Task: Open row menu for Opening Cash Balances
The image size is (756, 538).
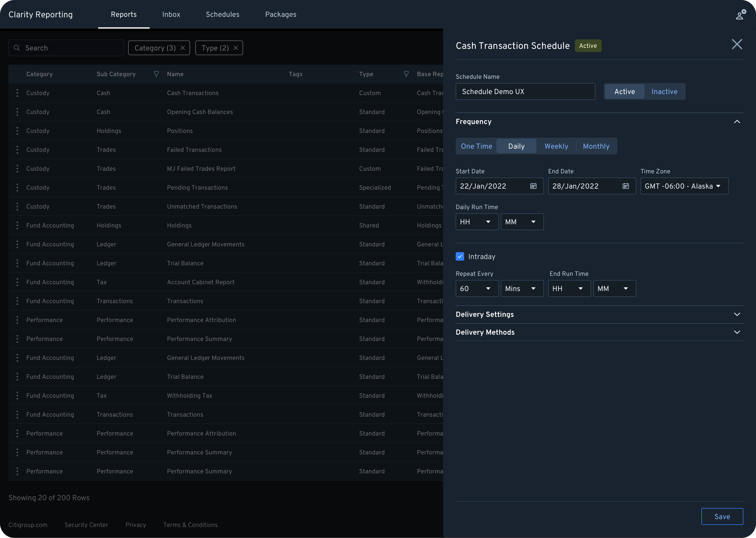Action: pos(17,112)
